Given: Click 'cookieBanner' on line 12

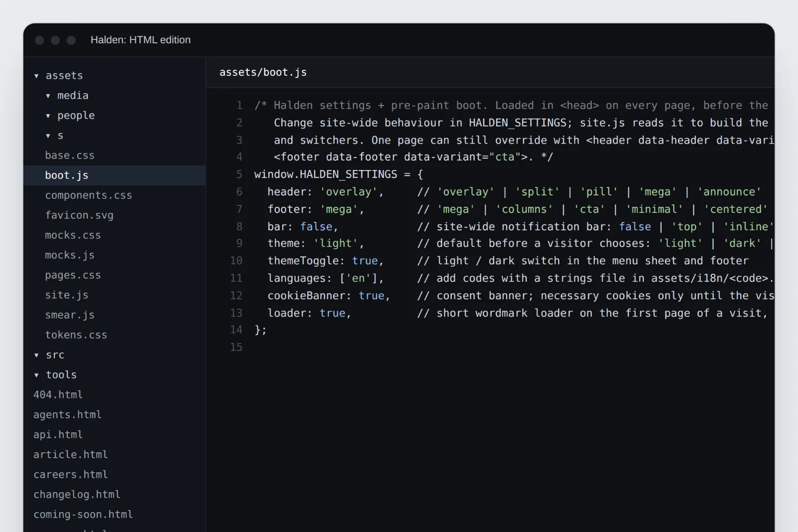Looking at the screenshot, I should click(x=306, y=296).
